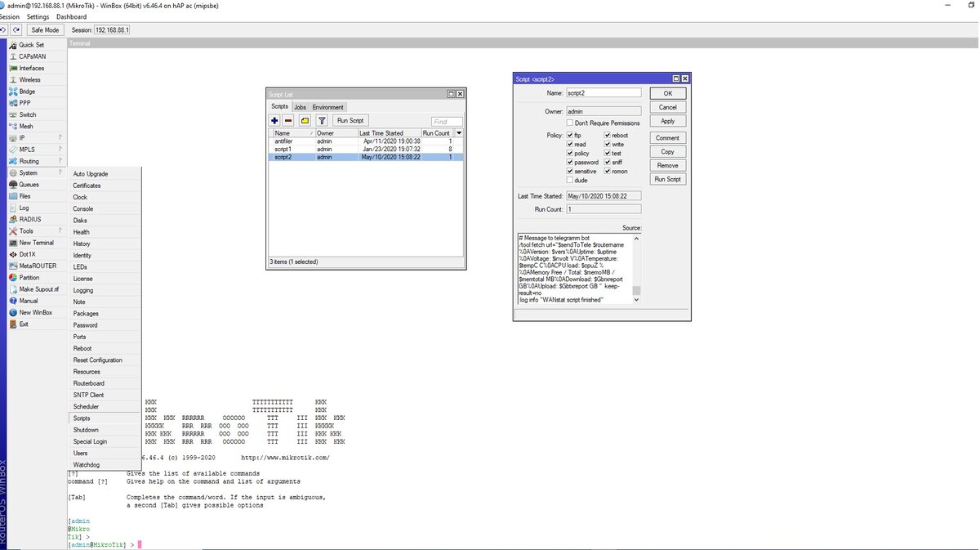Open the Log viewer
The height and width of the screenshot is (550, 980).
(24, 208)
